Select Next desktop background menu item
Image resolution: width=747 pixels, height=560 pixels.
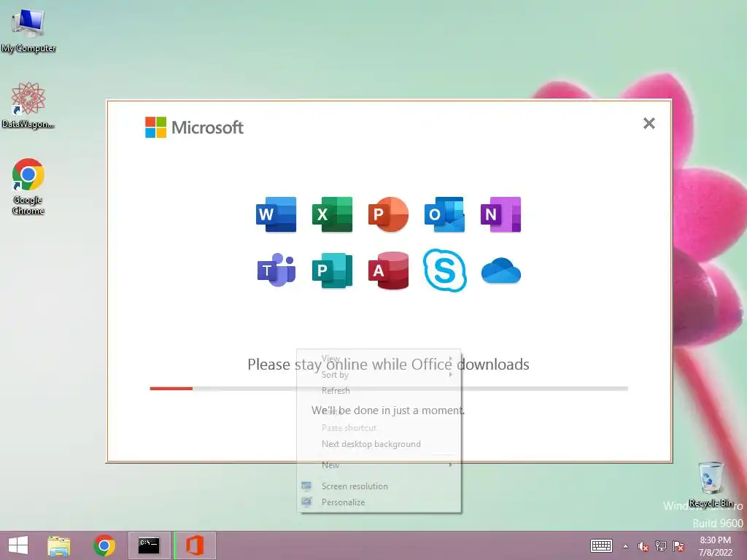379,444
